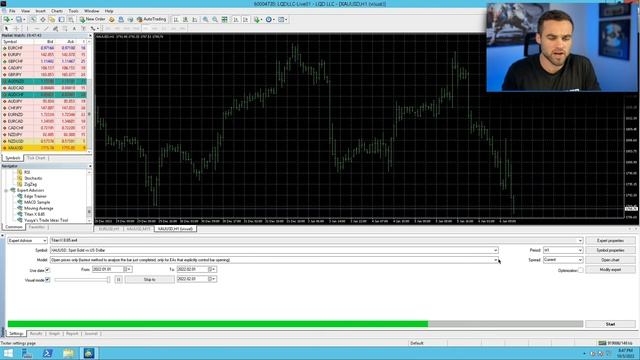Image resolution: width=640 pixels, height=360 pixels.
Task: Click the Navigator panel scrollbar
Action: click(89, 196)
